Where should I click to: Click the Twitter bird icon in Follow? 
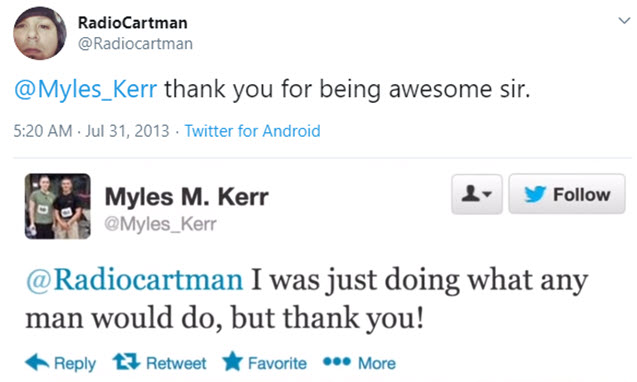535,194
